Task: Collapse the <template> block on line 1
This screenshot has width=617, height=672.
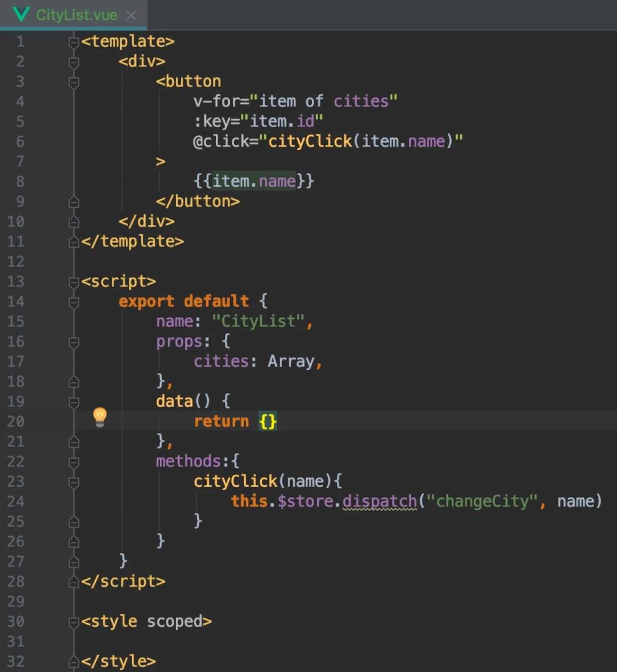Action: [x=74, y=42]
